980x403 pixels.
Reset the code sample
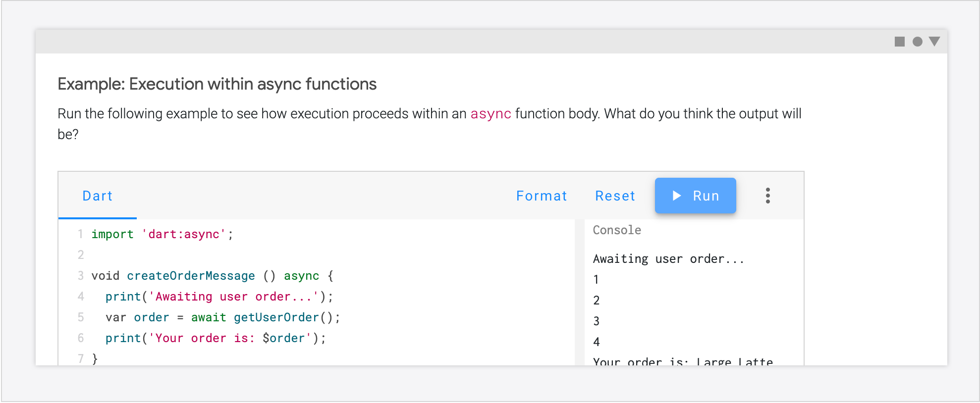tap(615, 196)
